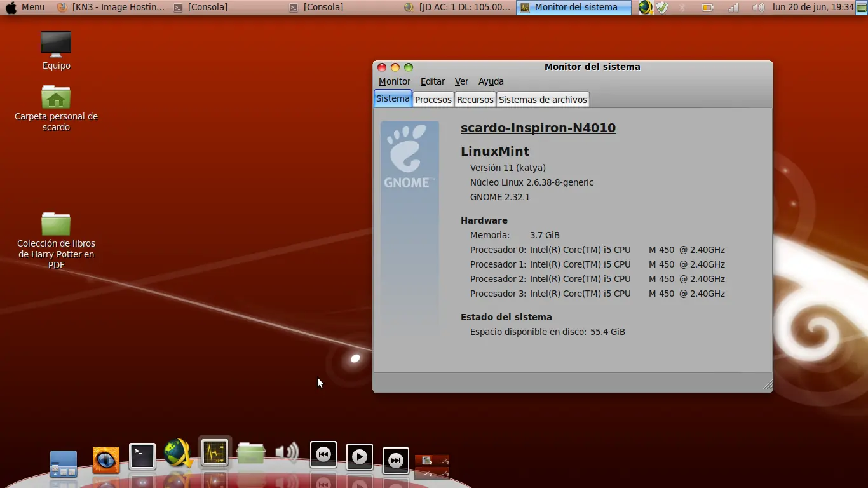Minimize window with the yellow button
Image resolution: width=868 pixels, height=488 pixels.
[395, 67]
